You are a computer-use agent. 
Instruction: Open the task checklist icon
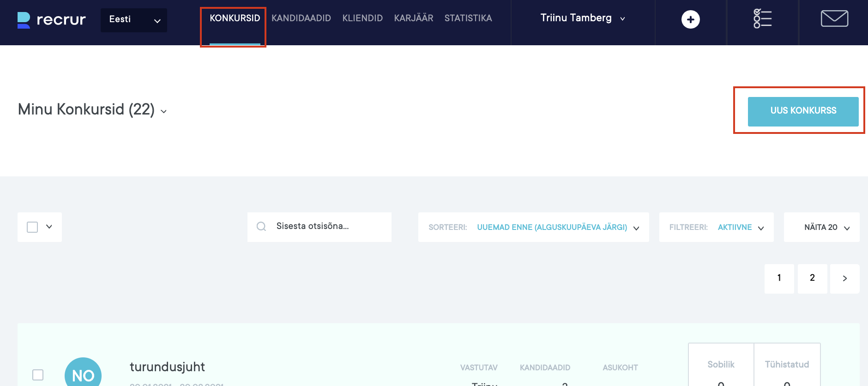(x=762, y=19)
